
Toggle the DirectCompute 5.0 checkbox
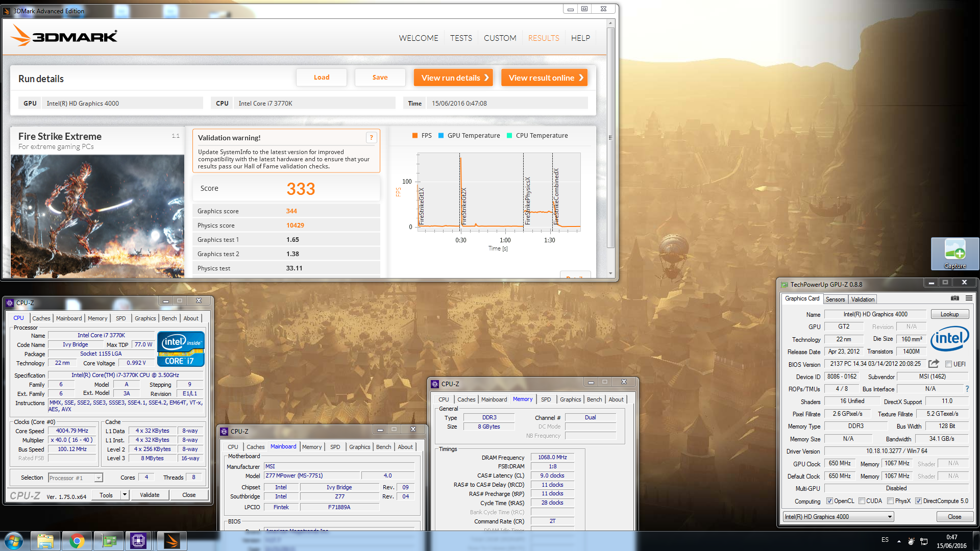point(918,501)
